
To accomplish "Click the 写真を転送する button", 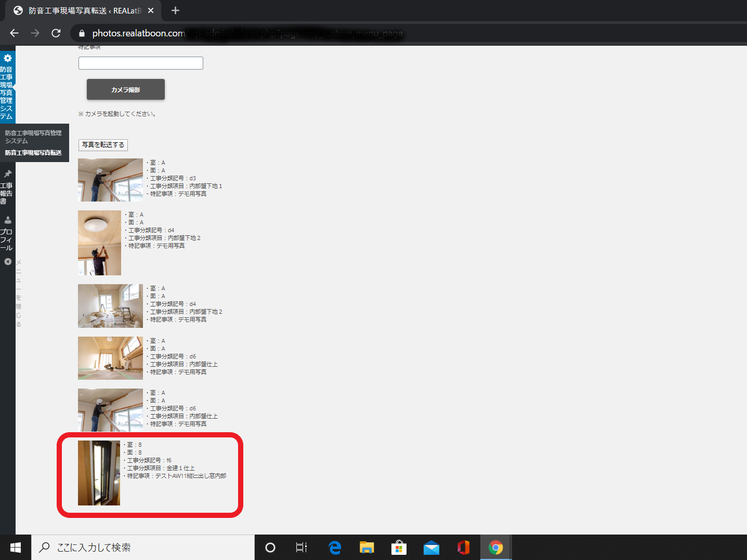I will [103, 145].
